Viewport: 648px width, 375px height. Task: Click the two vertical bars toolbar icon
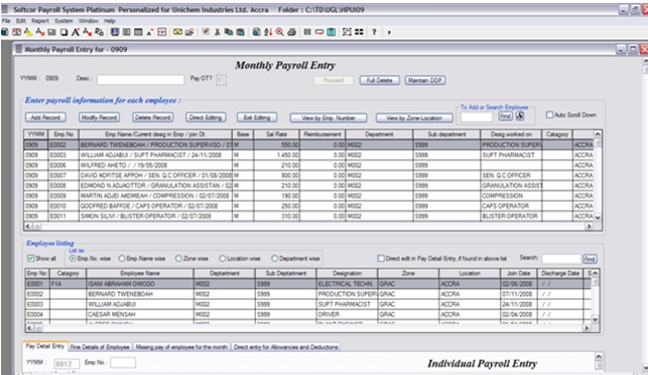click(x=307, y=32)
